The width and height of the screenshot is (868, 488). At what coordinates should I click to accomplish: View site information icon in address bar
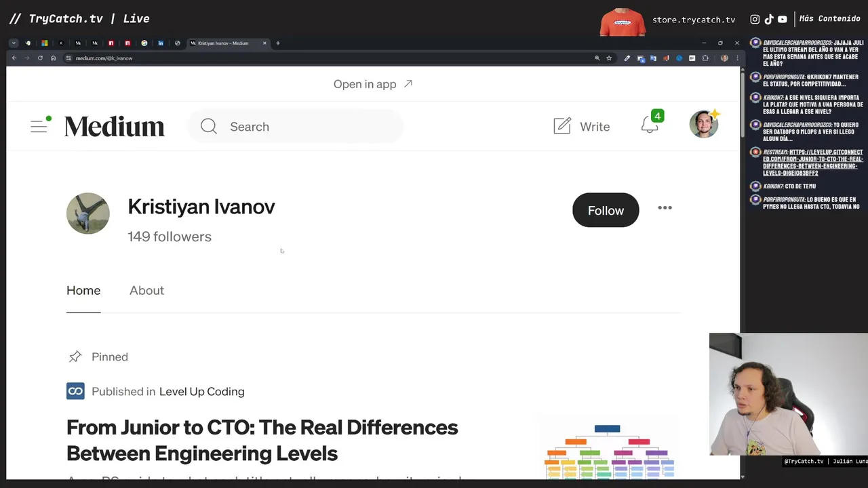tap(68, 58)
